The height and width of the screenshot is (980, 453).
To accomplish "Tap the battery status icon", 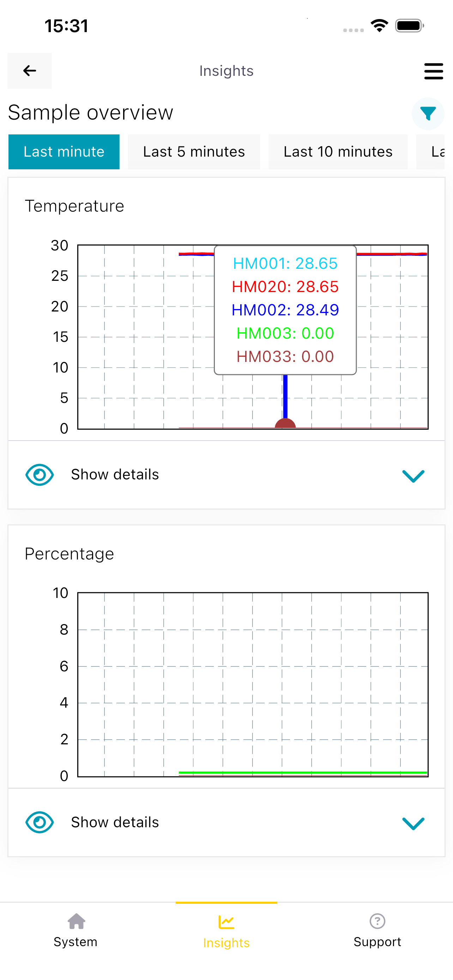I will (410, 26).
